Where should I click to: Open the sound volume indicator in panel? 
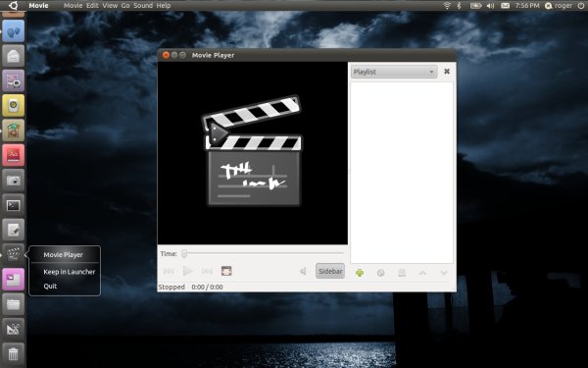491,6
